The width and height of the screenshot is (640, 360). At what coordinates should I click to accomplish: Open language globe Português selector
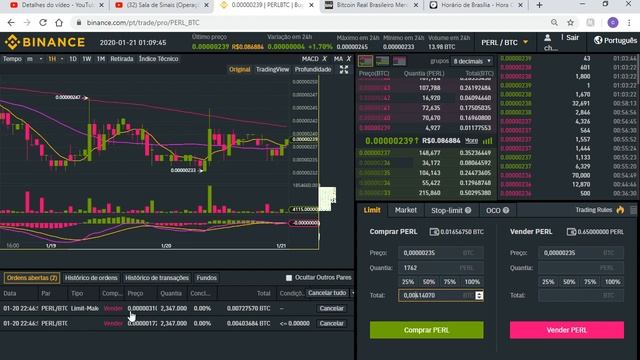click(x=615, y=40)
